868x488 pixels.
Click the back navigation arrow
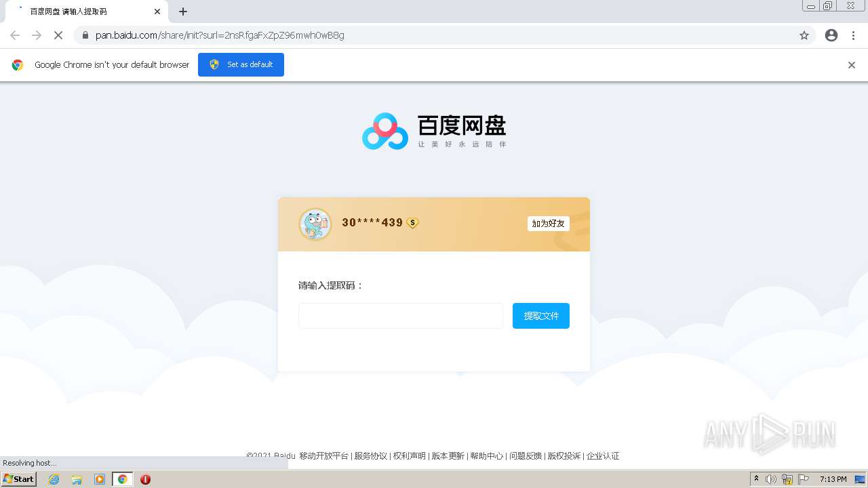[x=15, y=35]
